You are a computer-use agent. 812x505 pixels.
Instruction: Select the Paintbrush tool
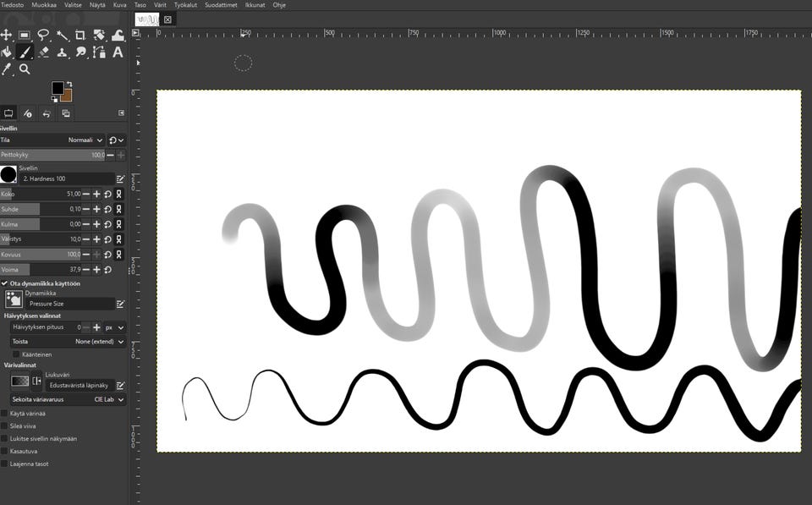[25, 52]
